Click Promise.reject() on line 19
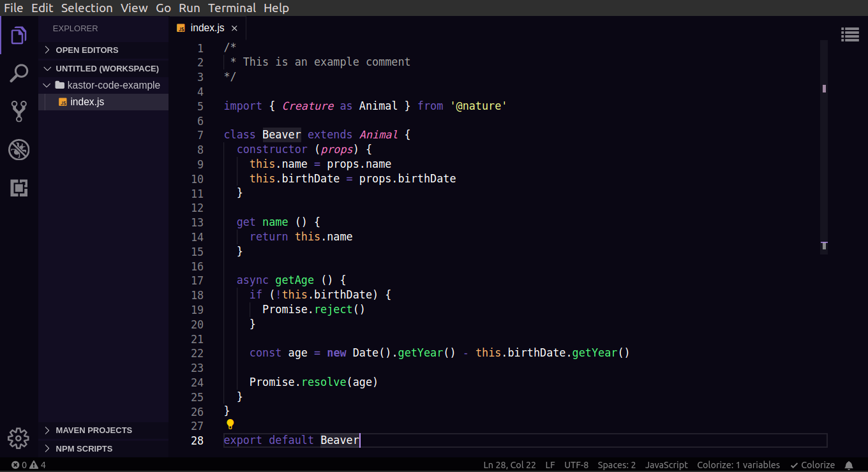This screenshot has height=472, width=868. (313, 309)
